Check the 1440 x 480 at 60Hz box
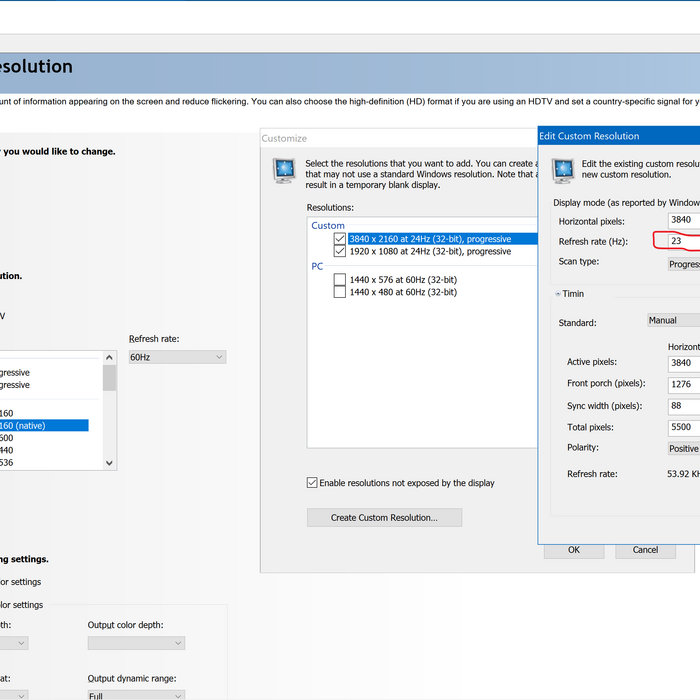 point(340,292)
